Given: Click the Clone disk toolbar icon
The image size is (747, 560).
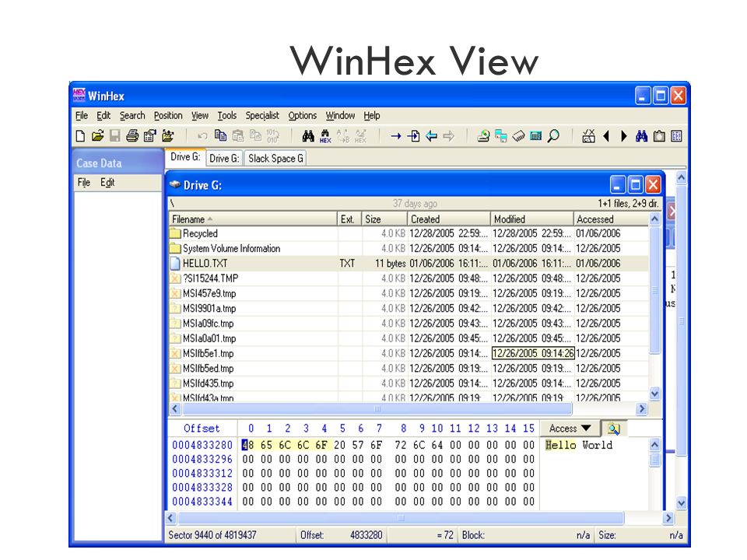Looking at the screenshot, I should pyautogui.click(x=500, y=136).
